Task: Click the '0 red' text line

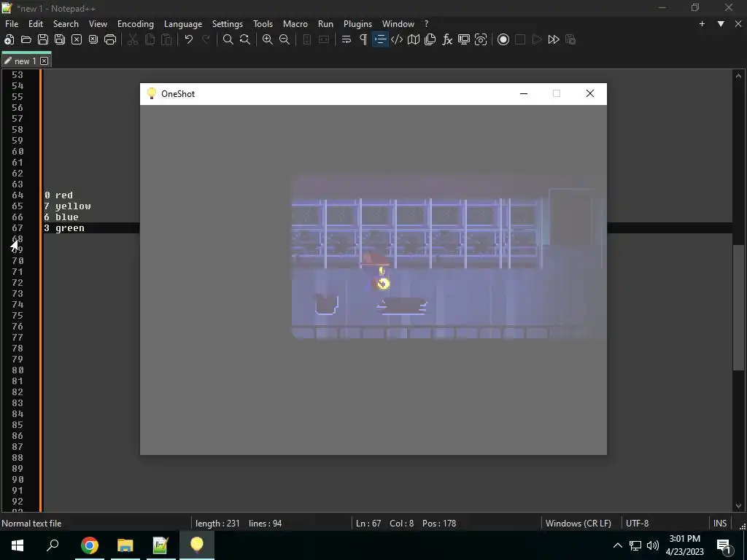Action: pyautogui.click(x=58, y=195)
